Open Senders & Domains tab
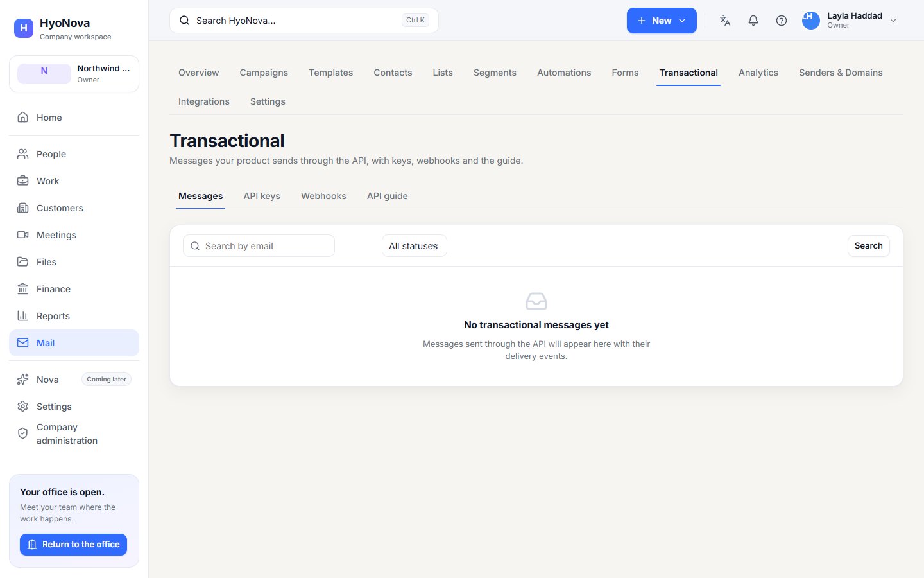Screen dimensions: 924x578 841,73
